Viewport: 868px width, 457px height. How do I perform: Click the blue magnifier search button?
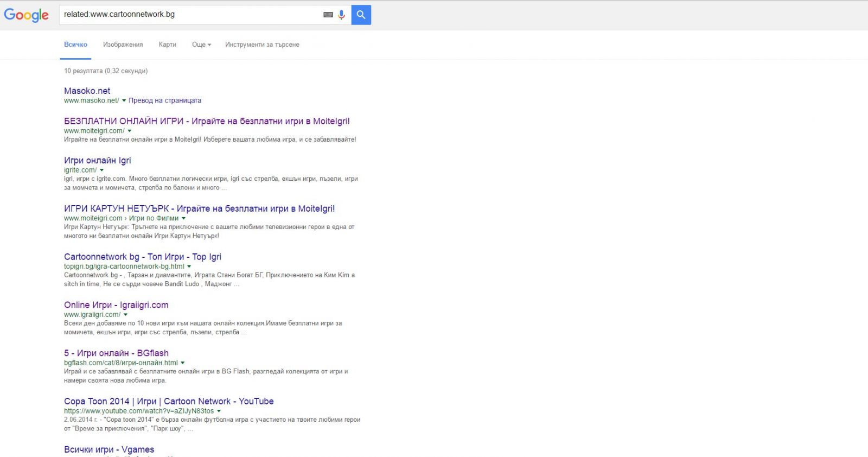pyautogui.click(x=361, y=15)
